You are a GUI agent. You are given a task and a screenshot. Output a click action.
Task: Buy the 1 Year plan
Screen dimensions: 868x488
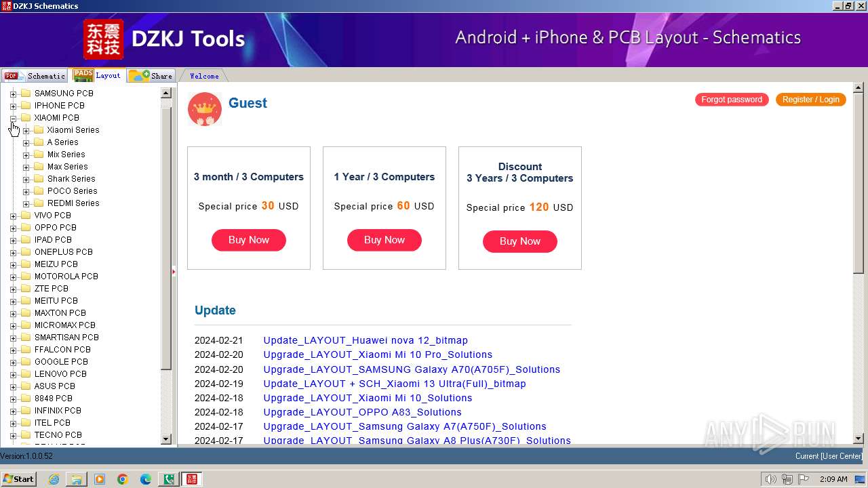point(384,240)
